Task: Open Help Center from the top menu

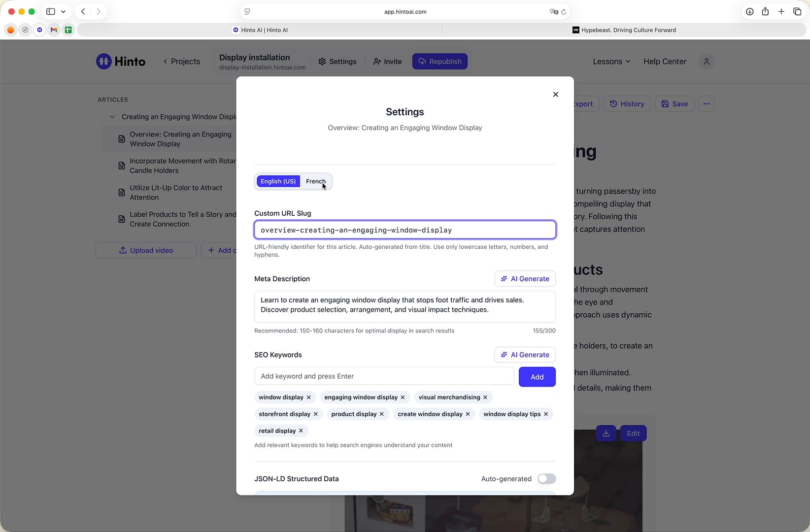Action: pos(665,62)
